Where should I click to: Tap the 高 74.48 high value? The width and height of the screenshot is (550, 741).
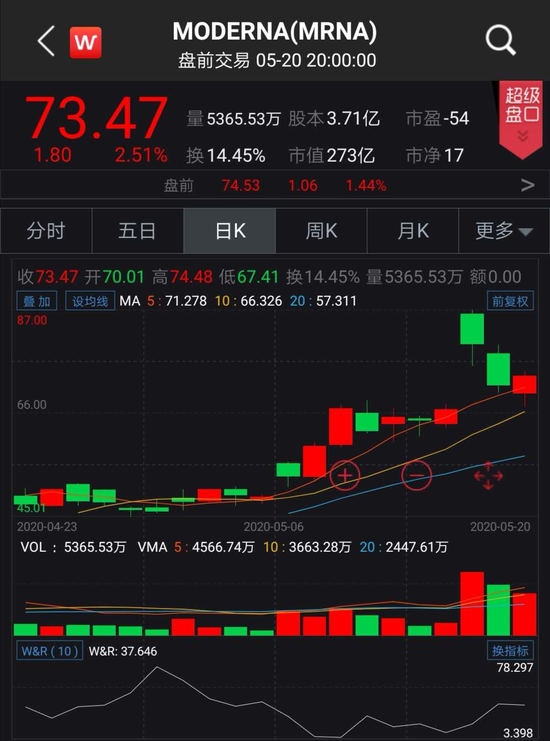click(182, 277)
